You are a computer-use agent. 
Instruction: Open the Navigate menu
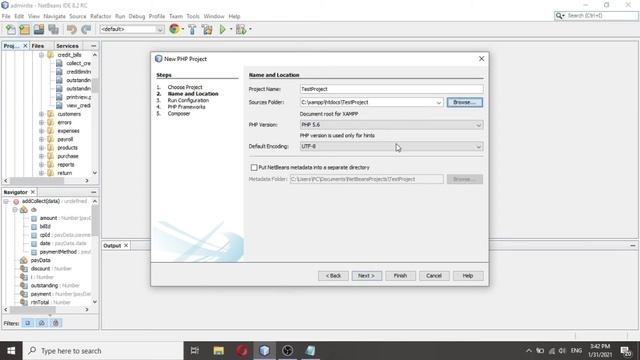(54, 16)
